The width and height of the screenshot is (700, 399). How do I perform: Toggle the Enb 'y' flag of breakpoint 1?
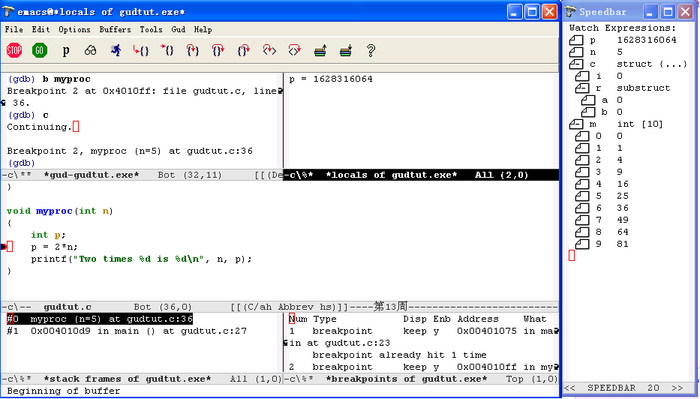click(436, 331)
